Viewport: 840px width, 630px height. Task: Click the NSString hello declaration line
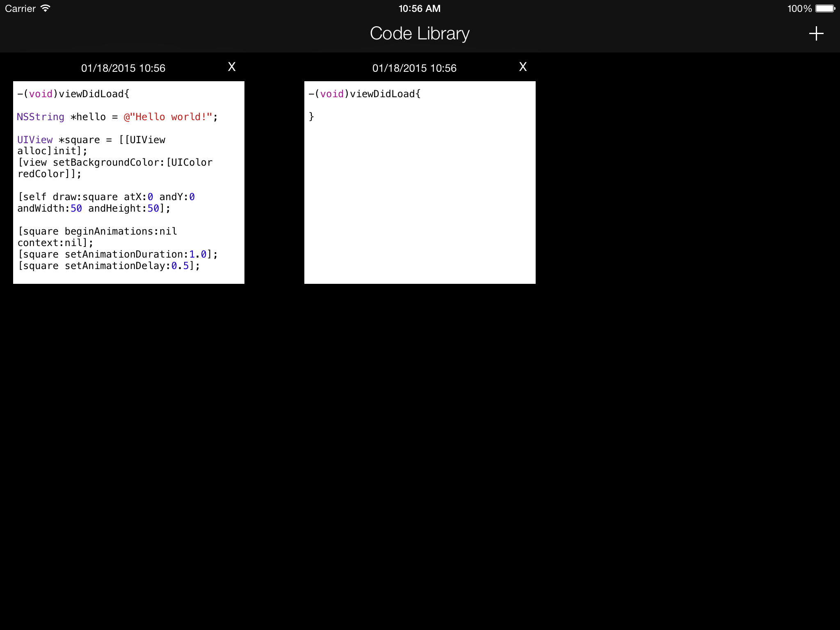117,117
